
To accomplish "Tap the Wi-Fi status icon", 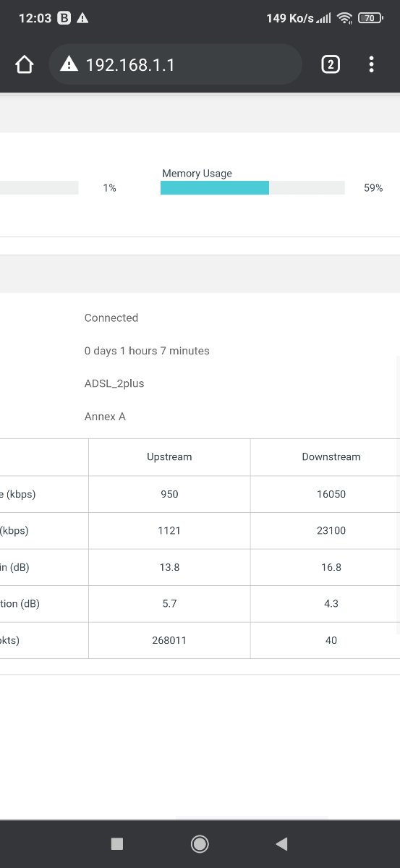I will [x=345, y=18].
